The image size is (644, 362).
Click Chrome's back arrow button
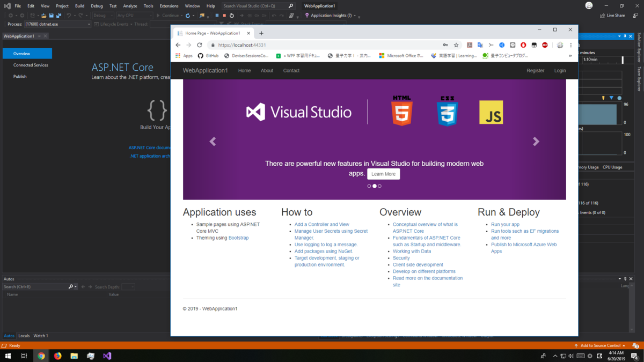[178, 45]
